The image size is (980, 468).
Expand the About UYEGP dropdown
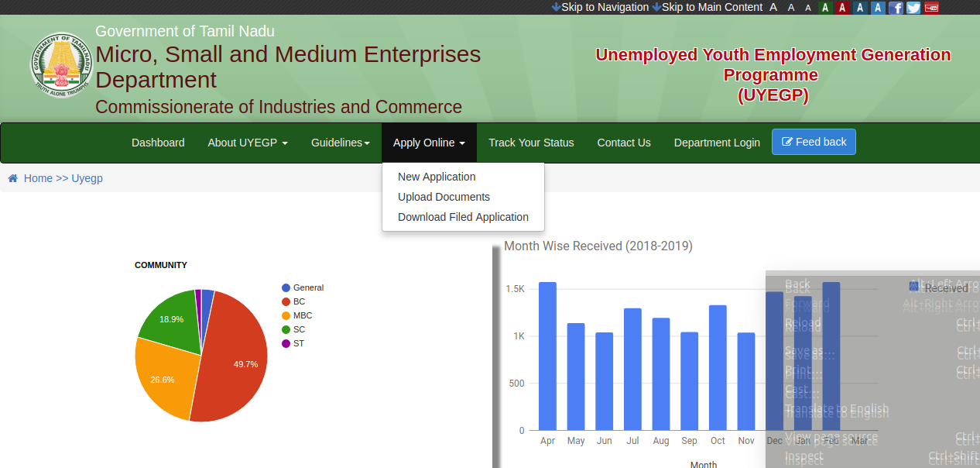coord(248,143)
